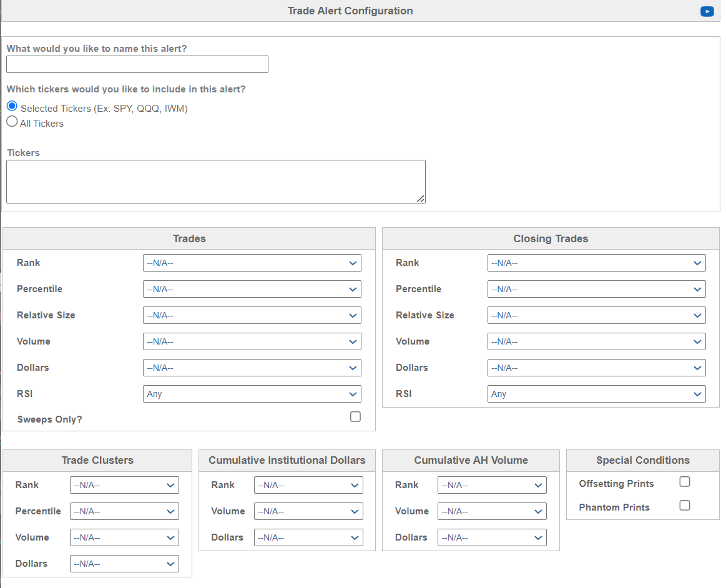The width and height of the screenshot is (726, 588).
Task: Open the Trades RSI dropdown
Action: (252, 394)
